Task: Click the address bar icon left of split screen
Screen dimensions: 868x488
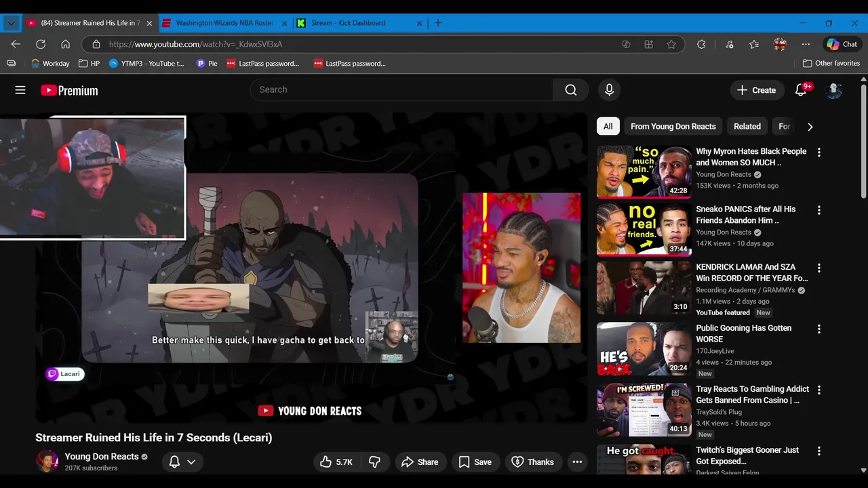Action: (x=626, y=44)
